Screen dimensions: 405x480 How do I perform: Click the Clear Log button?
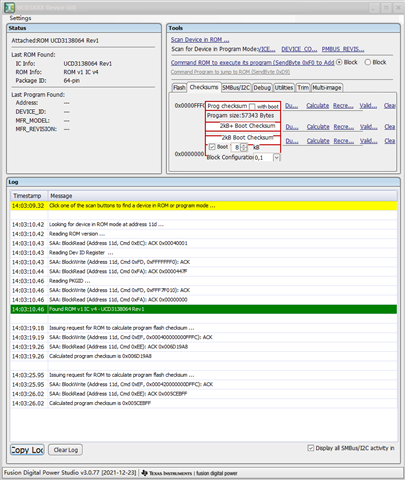(66, 450)
